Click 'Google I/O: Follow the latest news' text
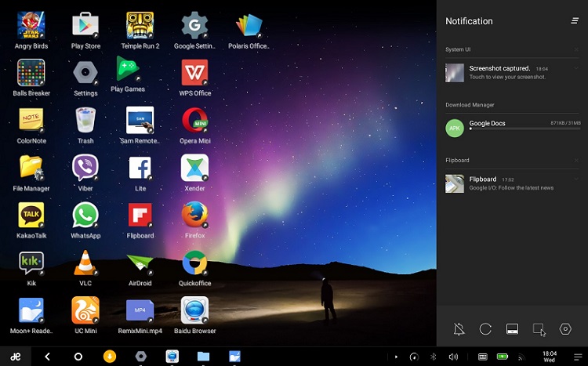 (x=511, y=188)
